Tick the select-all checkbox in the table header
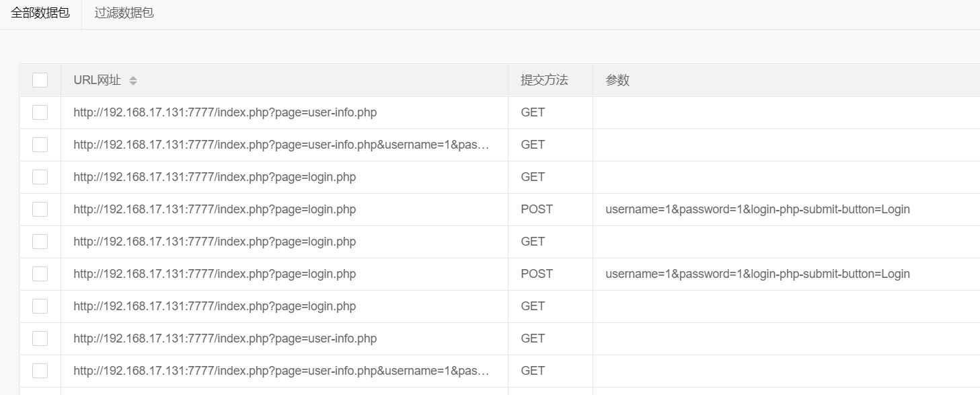This screenshot has width=980, height=395. point(40,80)
